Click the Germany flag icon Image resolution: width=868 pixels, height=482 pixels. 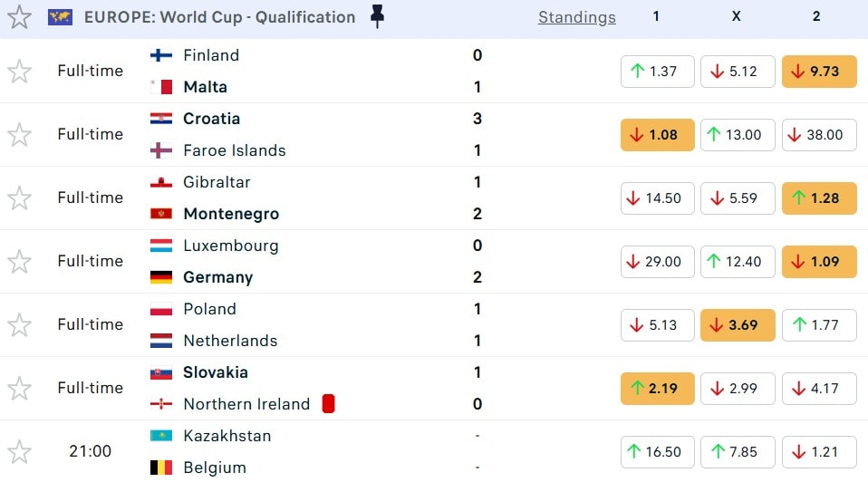click(x=160, y=277)
